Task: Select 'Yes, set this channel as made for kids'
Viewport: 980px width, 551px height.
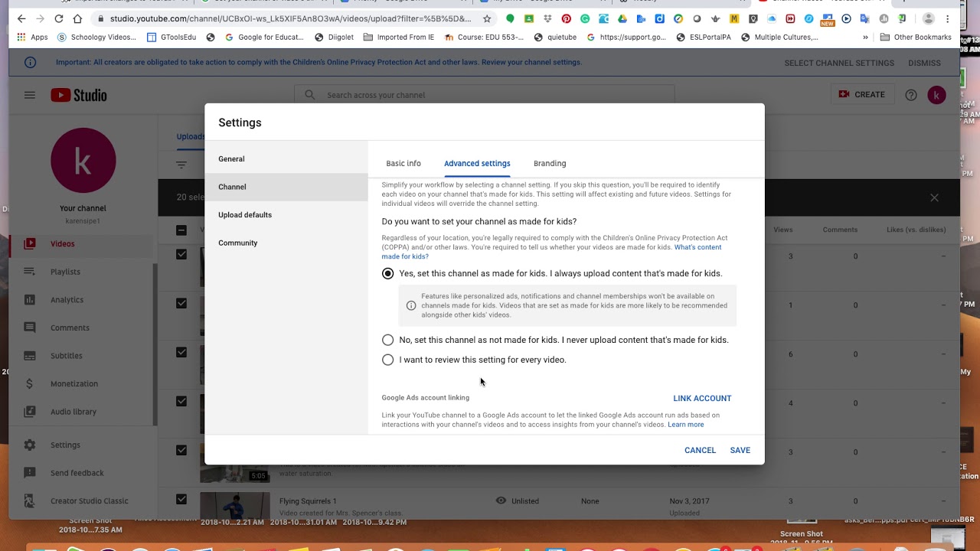Action: 388,273
